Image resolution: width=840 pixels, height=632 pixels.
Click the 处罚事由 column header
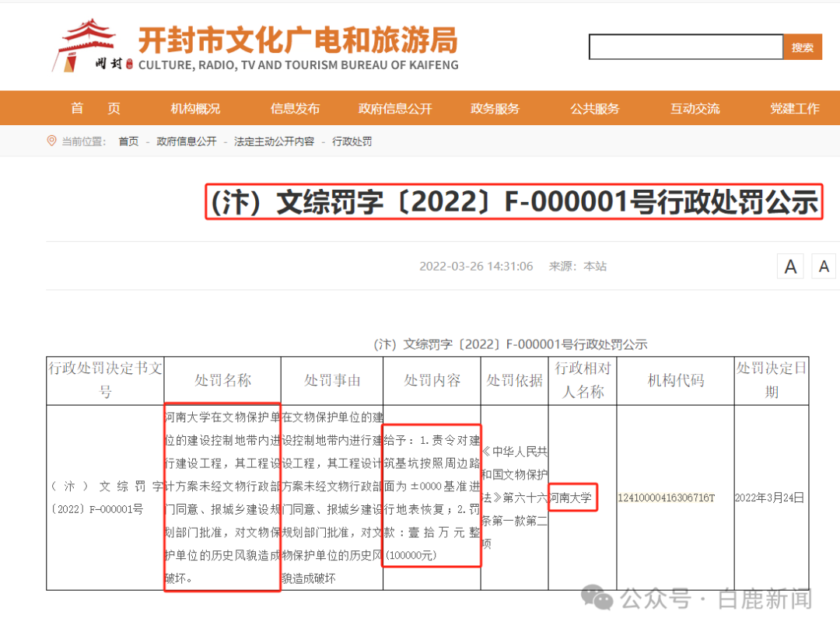[332, 380]
